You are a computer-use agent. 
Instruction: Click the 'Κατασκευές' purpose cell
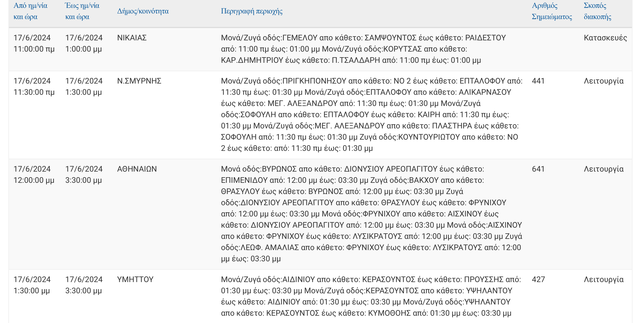(x=605, y=38)
